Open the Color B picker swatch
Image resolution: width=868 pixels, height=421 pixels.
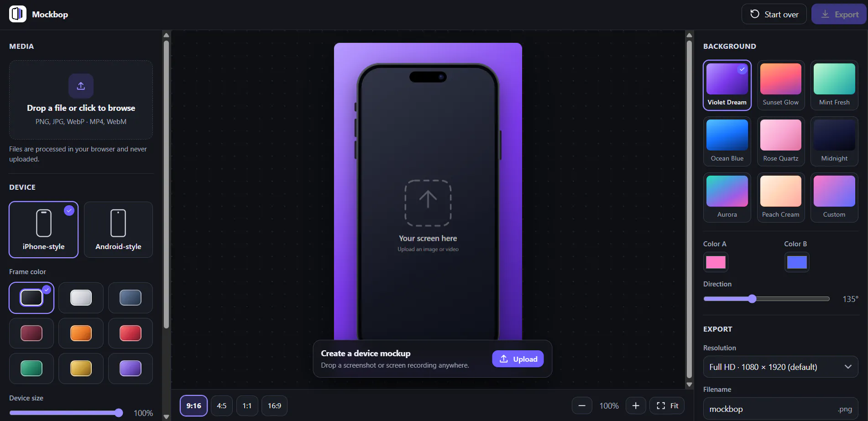(797, 262)
